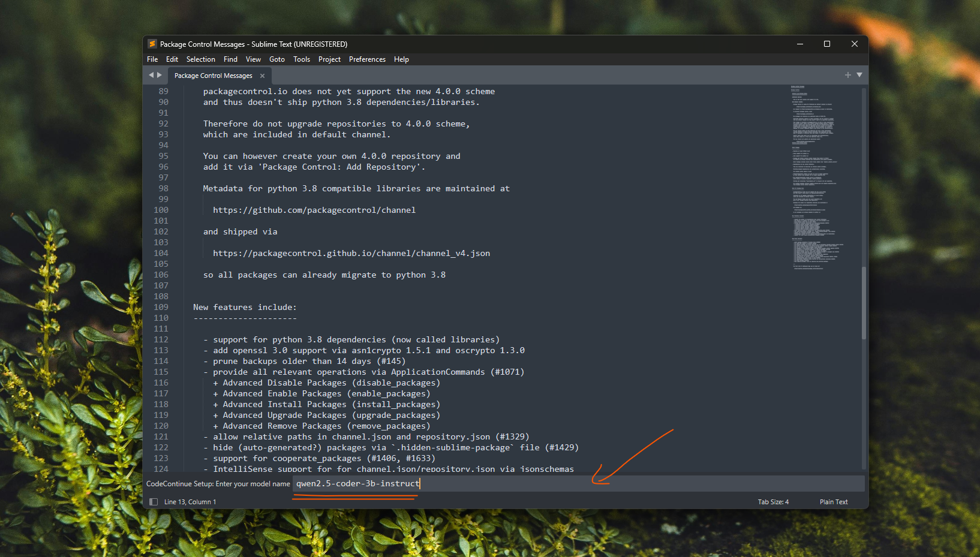The height and width of the screenshot is (557, 980).
Task: Open the Preferences menu
Action: coord(367,59)
